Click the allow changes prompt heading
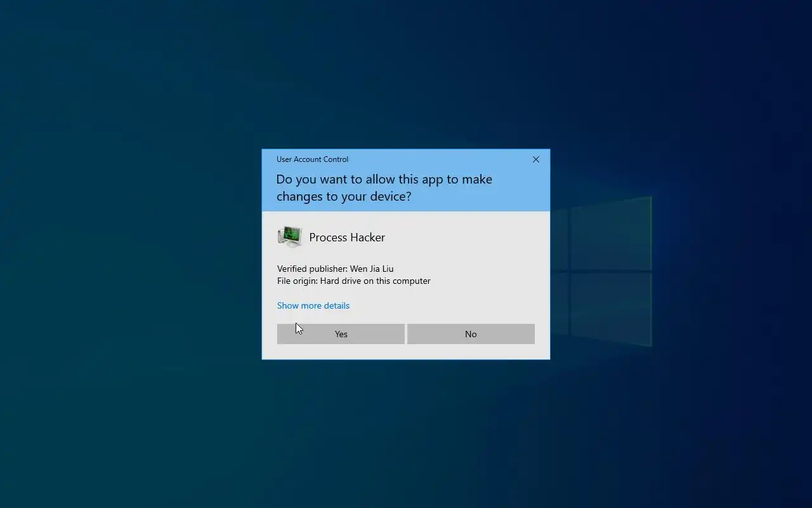Screen dimensions: 812x508 (384, 187)
